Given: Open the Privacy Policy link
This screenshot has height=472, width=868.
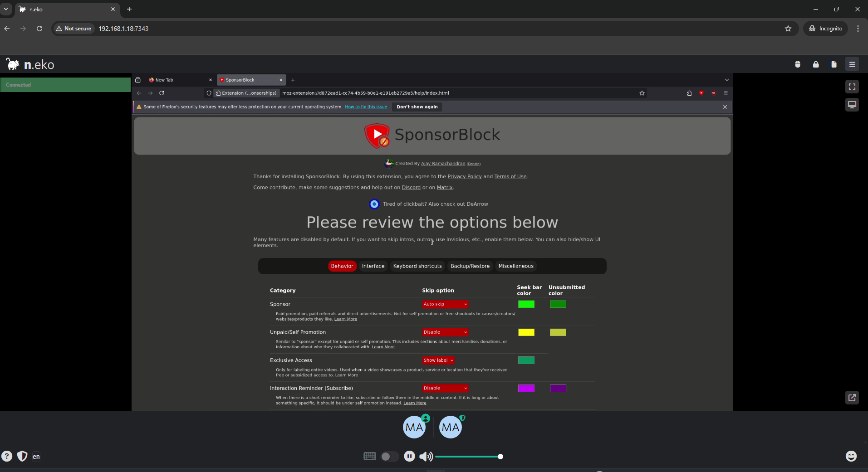Looking at the screenshot, I should [x=464, y=176].
